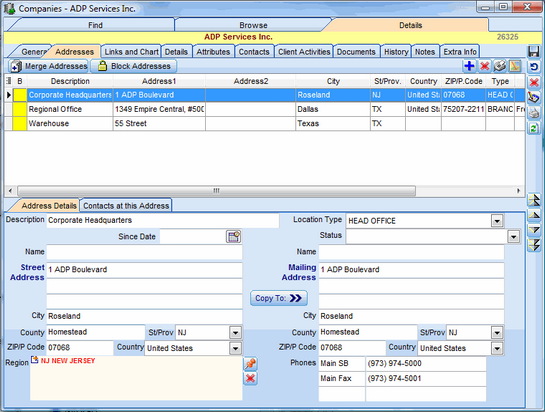Open the street address St/Prov dropdown
Screen dimensions: 545x412
tap(235, 333)
